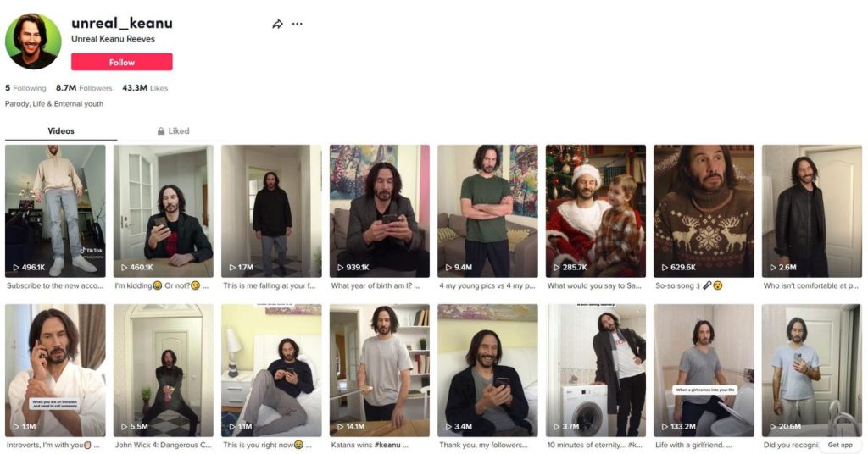This screenshot has height=454, width=868.
Task: Open the reindeer sweater So-so song video
Action: point(704,211)
